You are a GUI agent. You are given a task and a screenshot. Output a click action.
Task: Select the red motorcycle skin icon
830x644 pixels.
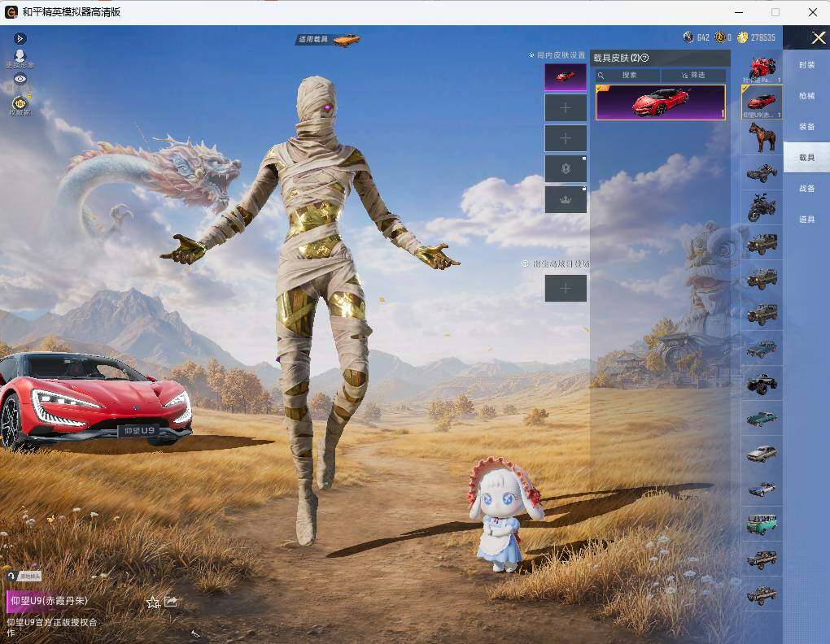762,67
